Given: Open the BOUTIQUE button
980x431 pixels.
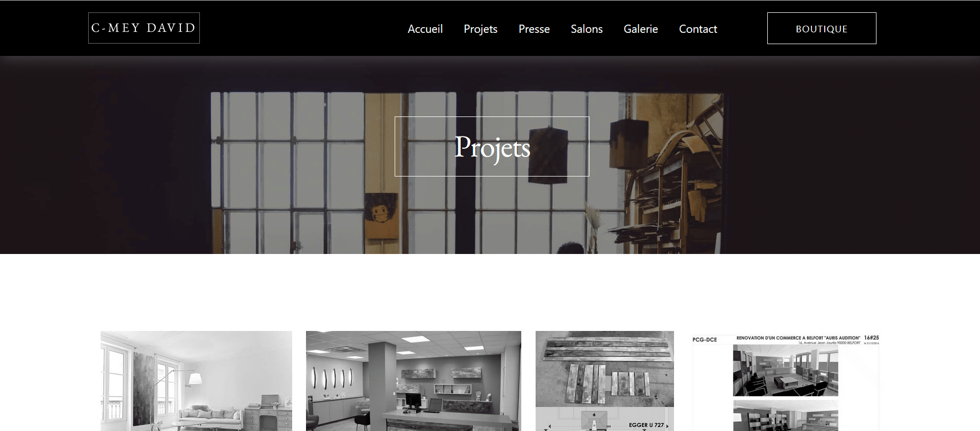Looking at the screenshot, I should click(x=822, y=28).
